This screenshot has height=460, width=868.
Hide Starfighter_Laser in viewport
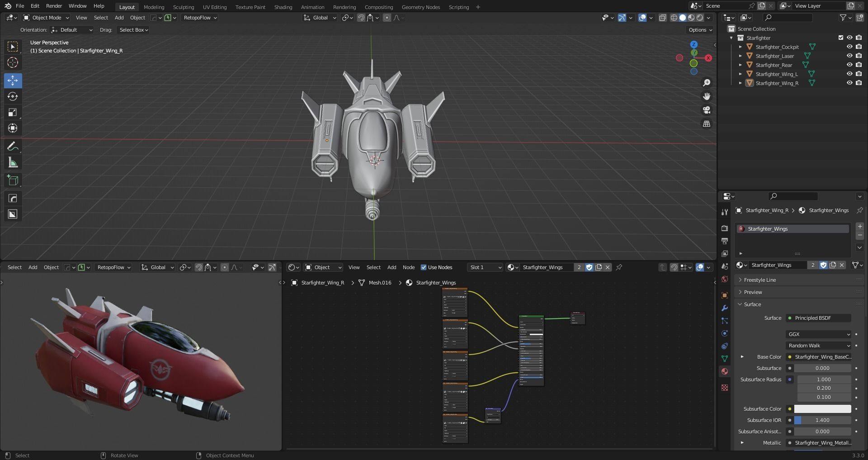pos(849,56)
